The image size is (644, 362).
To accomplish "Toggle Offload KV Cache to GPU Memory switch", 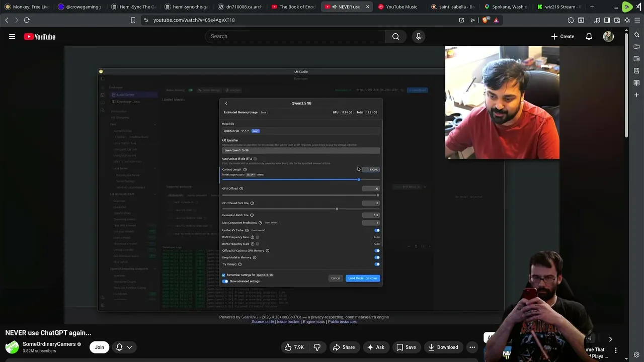I will click(377, 250).
